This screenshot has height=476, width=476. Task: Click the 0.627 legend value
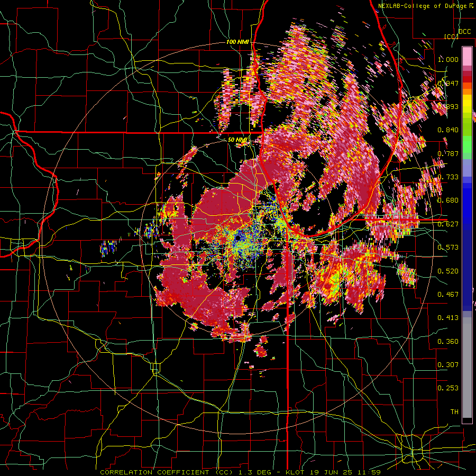[448, 224]
